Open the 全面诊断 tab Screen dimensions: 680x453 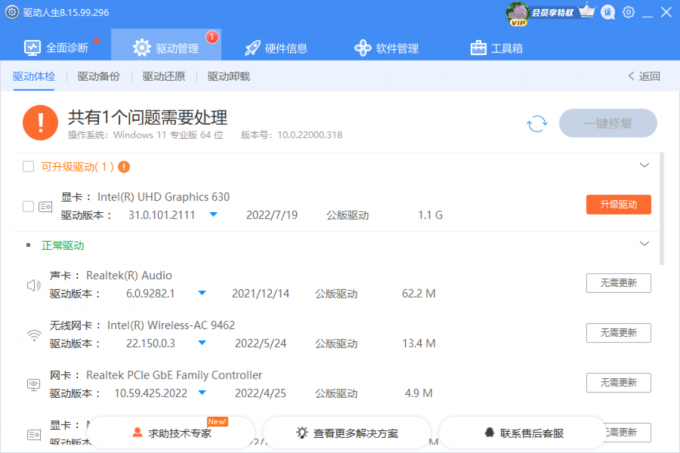tap(56, 48)
